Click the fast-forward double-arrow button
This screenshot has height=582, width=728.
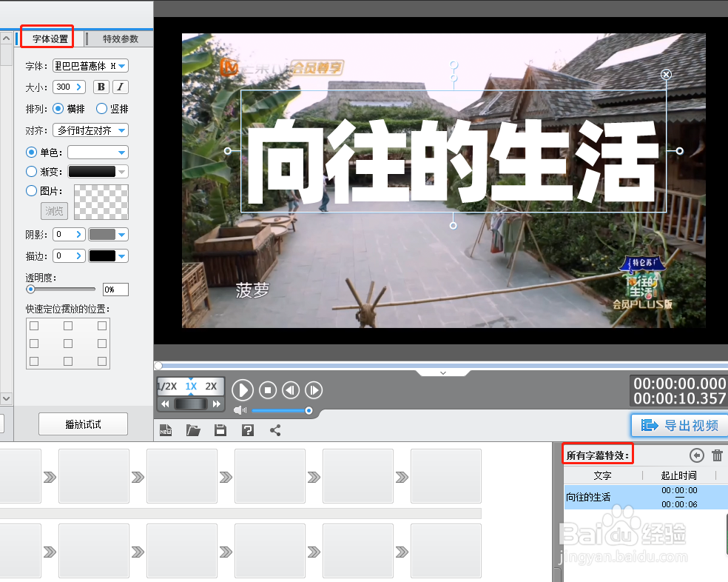[216, 404]
